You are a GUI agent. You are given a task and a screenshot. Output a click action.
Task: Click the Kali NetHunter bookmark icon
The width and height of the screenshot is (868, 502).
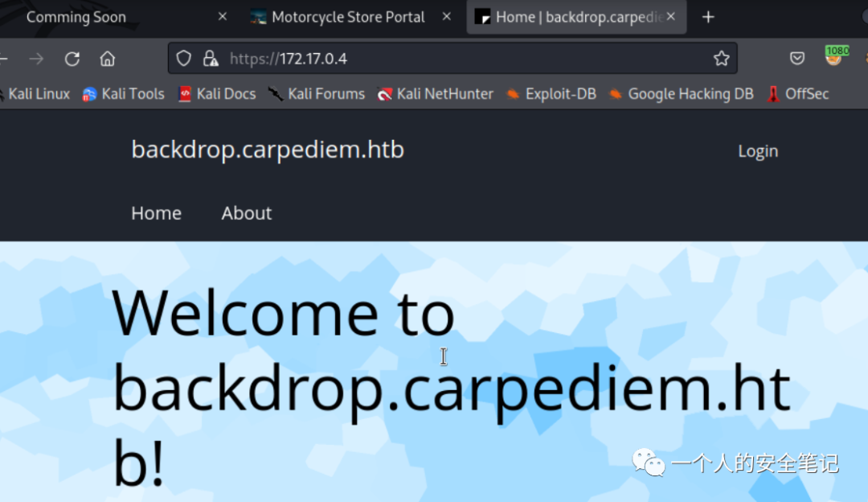tap(385, 94)
